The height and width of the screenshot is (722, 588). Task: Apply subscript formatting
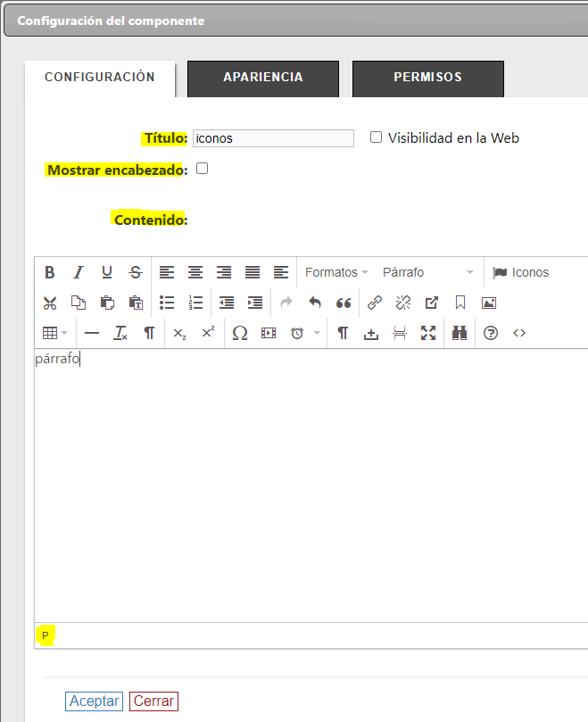click(179, 333)
